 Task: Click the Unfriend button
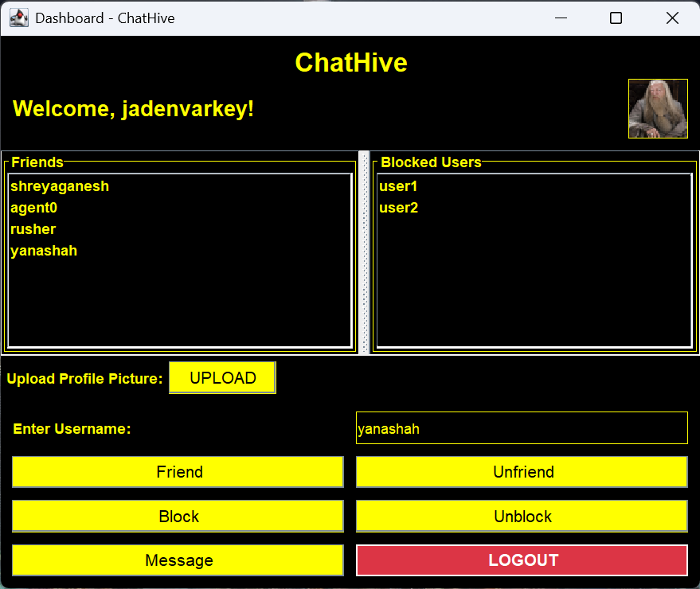(x=521, y=472)
